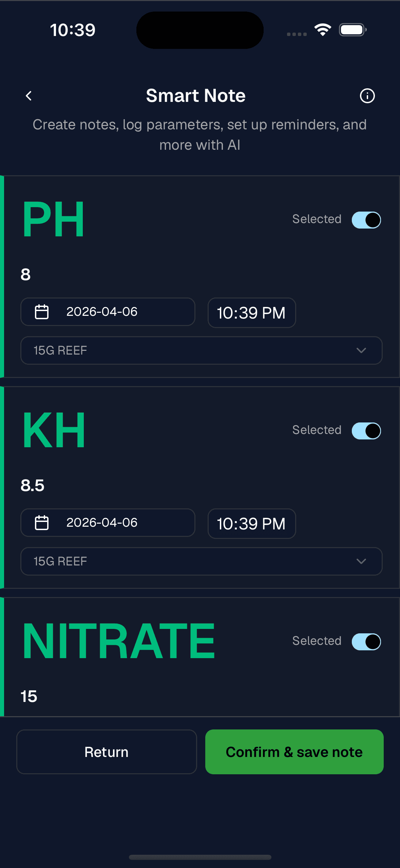
Task: Tap the Wi-Fi status icon
Action: pos(323,30)
